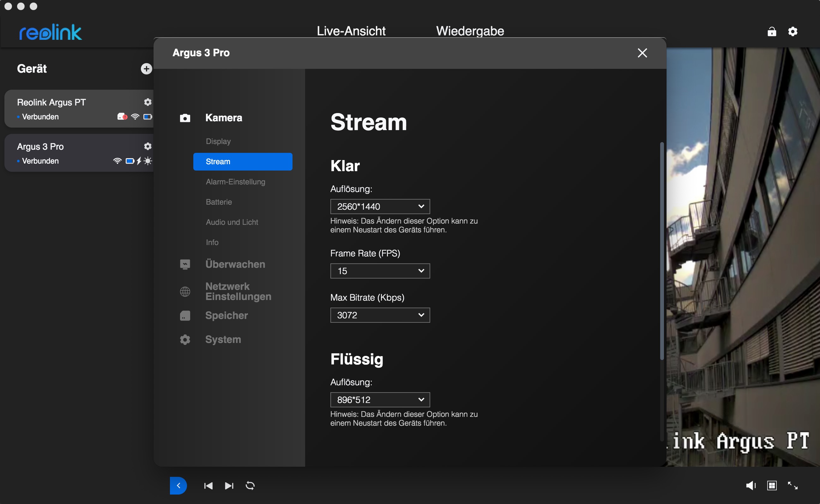The width and height of the screenshot is (820, 504).
Task: Go to next page of cameras
Action: 229,486
